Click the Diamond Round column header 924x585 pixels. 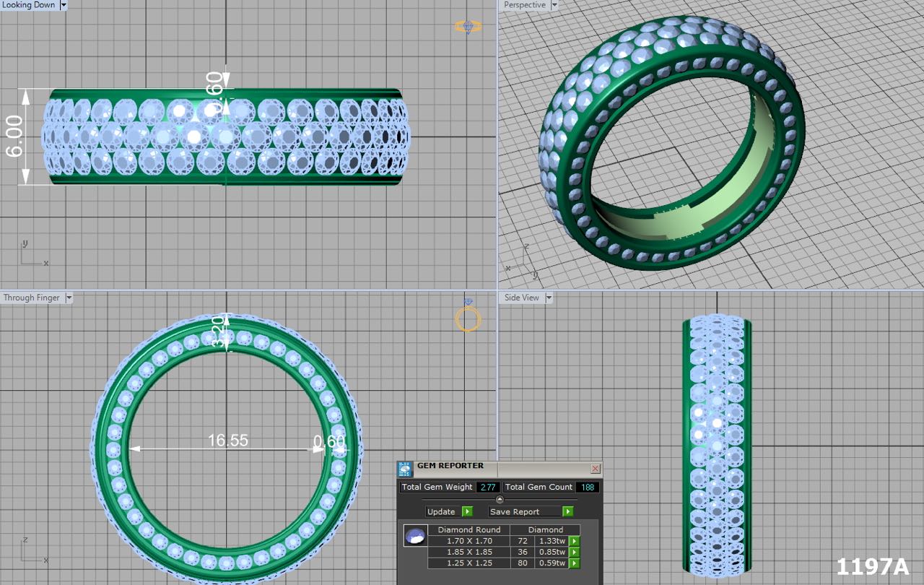469,529
